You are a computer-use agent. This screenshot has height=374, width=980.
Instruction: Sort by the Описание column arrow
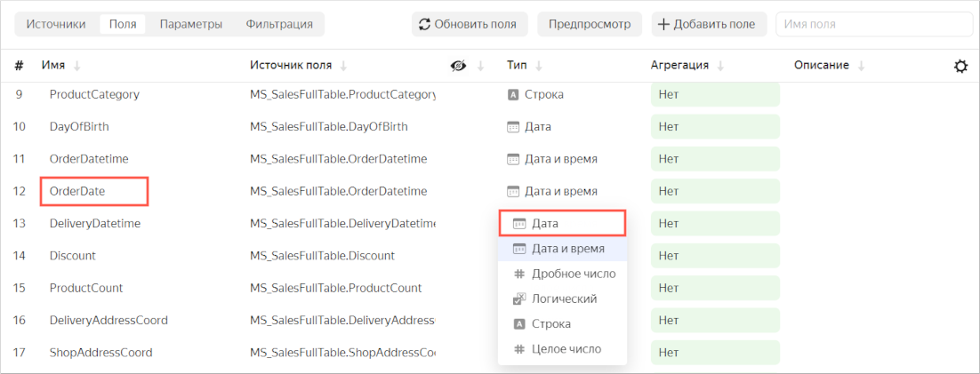861,66
